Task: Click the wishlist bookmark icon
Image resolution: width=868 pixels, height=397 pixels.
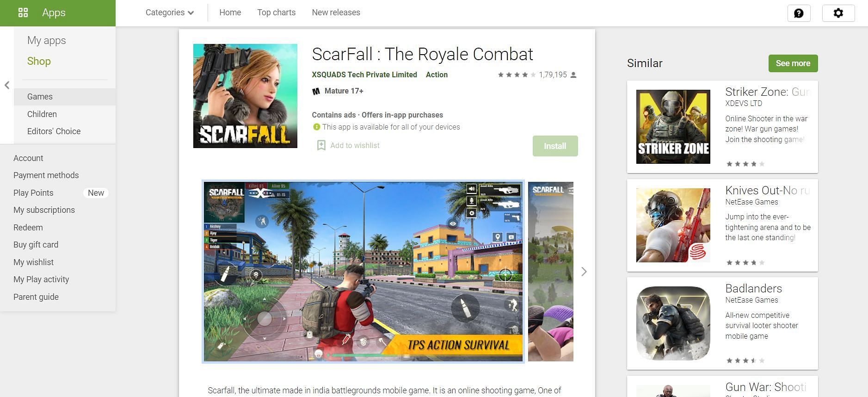Action: coord(321,145)
